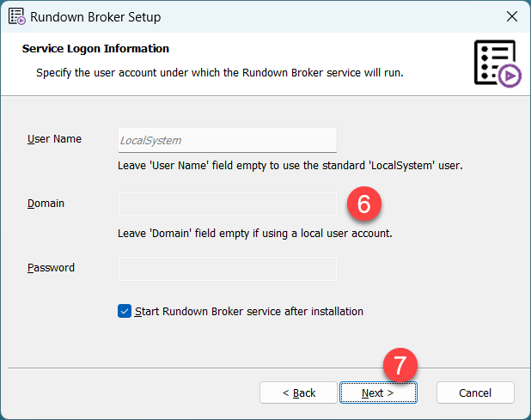Click the LocalSystem user hint text
Viewport: 531px width, 420px height.
click(290, 165)
